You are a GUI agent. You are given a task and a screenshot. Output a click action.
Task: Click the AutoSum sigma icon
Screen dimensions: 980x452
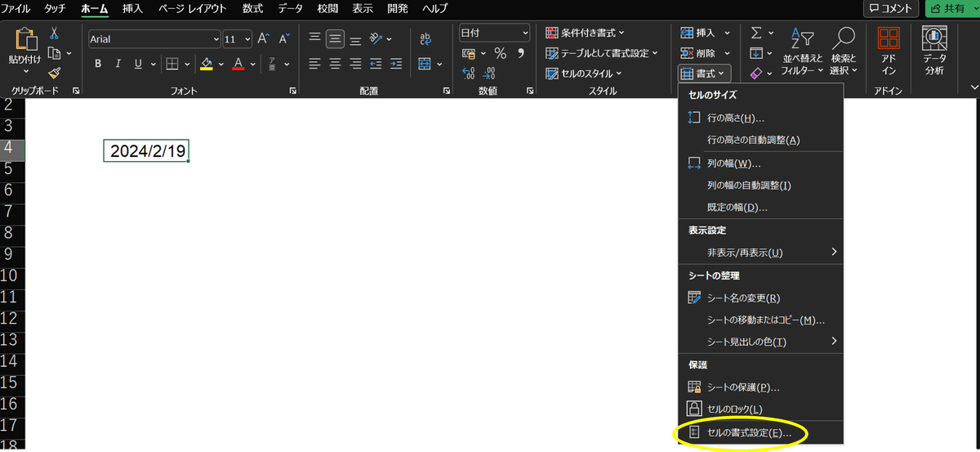756,33
